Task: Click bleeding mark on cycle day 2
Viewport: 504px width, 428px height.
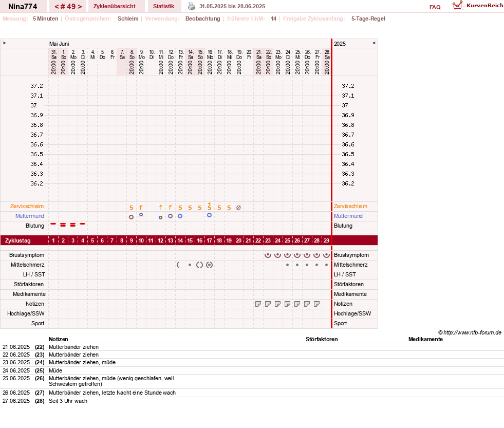Action: pyautogui.click(x=63, y=225)
